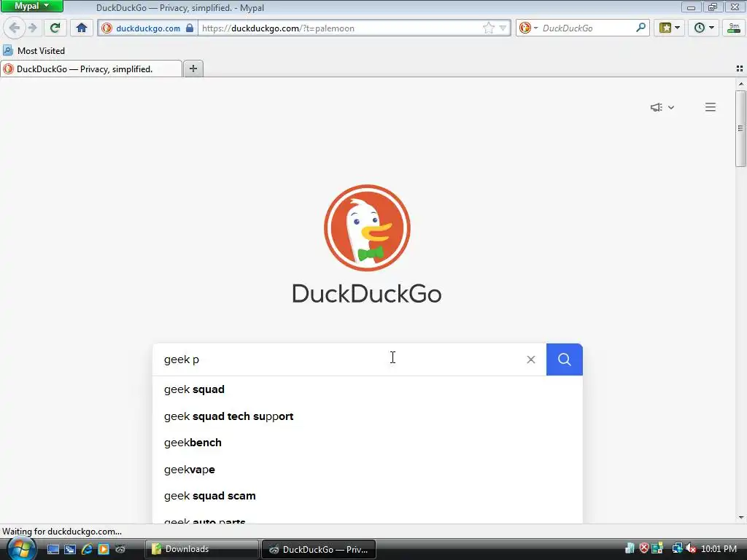Switch to the Downloads taskbar window
The width and height of the screenshot is (747, 560).
202,549
